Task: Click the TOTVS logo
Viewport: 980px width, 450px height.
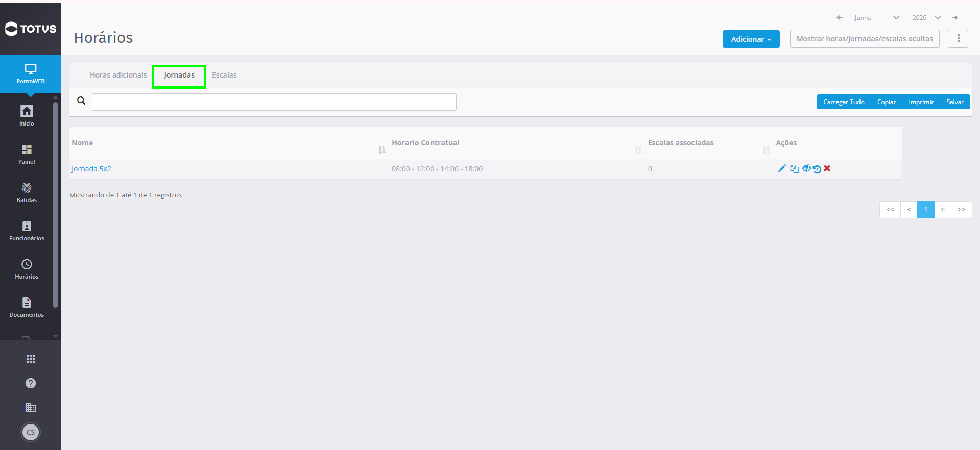Action: pyautogui.click(x=31, y=29)
